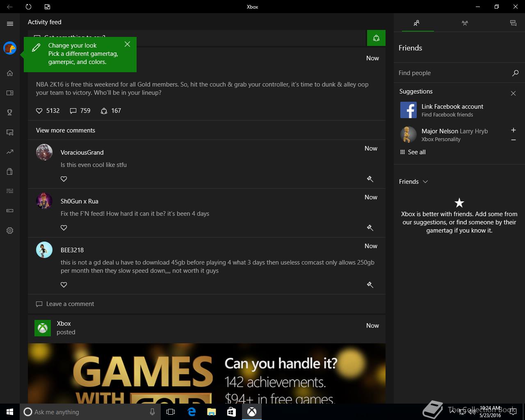Image resolution: width=525 pixels, height=420 pixels.
Task: Click the back arrow in title bar
Action: pyautogui.click(x=9, y=7)
